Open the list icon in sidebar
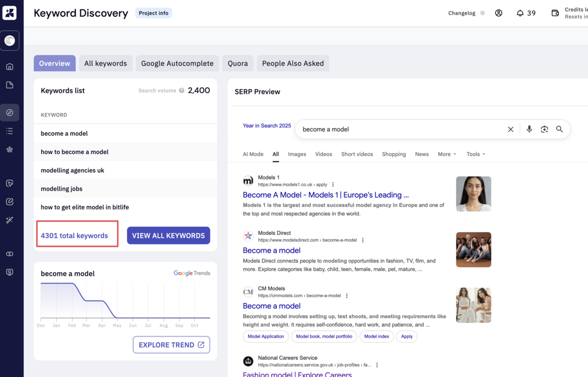Image resolution: width=588 pixels, height=377 pixels. (10, 131)
